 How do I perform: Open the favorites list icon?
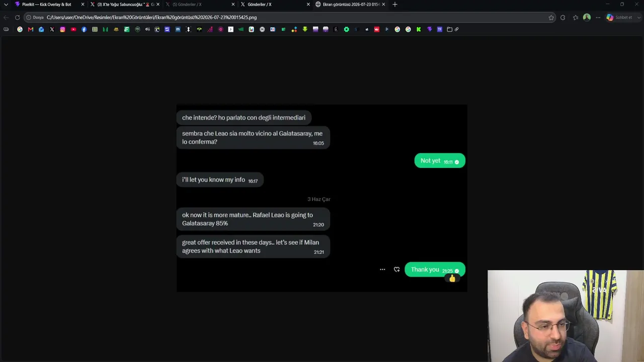[x=576, y=17]
